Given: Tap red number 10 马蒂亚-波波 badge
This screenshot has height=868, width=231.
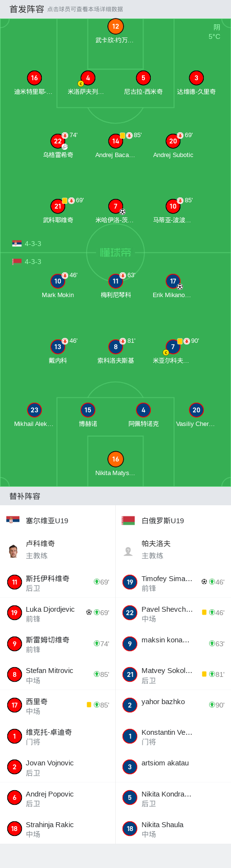Looking at the screenshot, I should click(173, 206).
